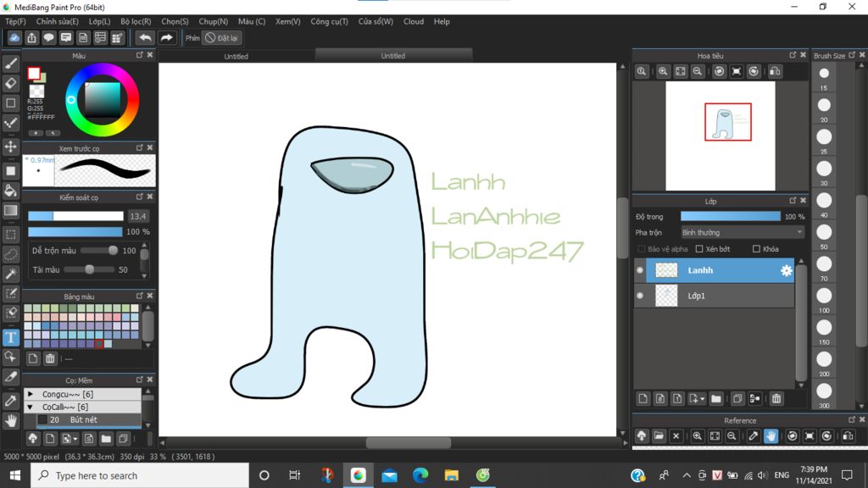Screen dimensions: 868x488
Task: Open Microsoft Edge from taskbar
Action: click(420, 475)
